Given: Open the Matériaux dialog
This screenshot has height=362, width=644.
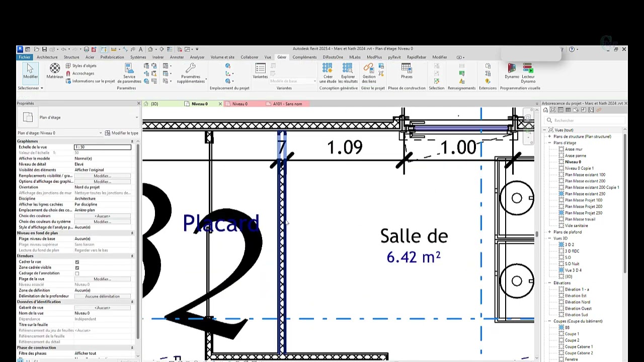Looking at the screenshot, I should click(55, 71).
